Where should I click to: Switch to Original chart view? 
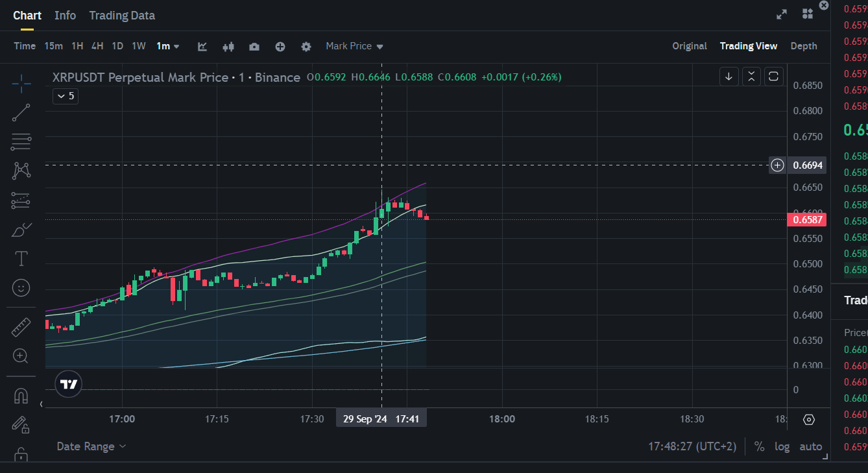(x=689, y=46)
